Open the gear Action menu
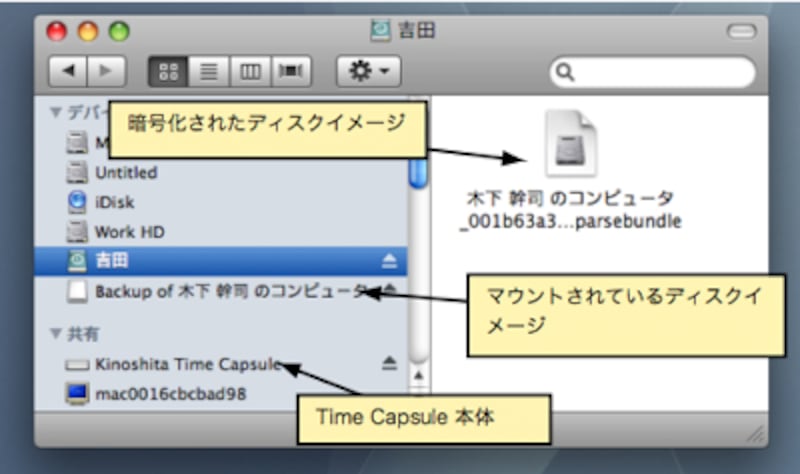800x474 pixels. pyautogui.click(x=368, y=71)
